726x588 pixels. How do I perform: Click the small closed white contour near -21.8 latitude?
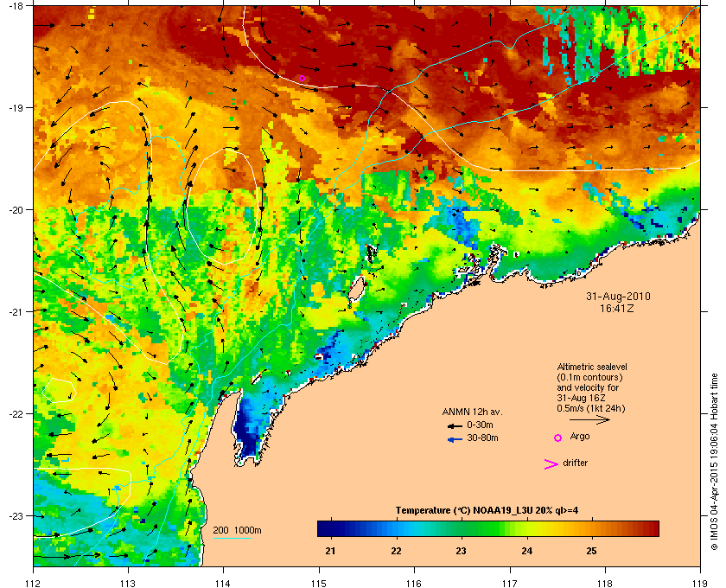coord(59,390)
